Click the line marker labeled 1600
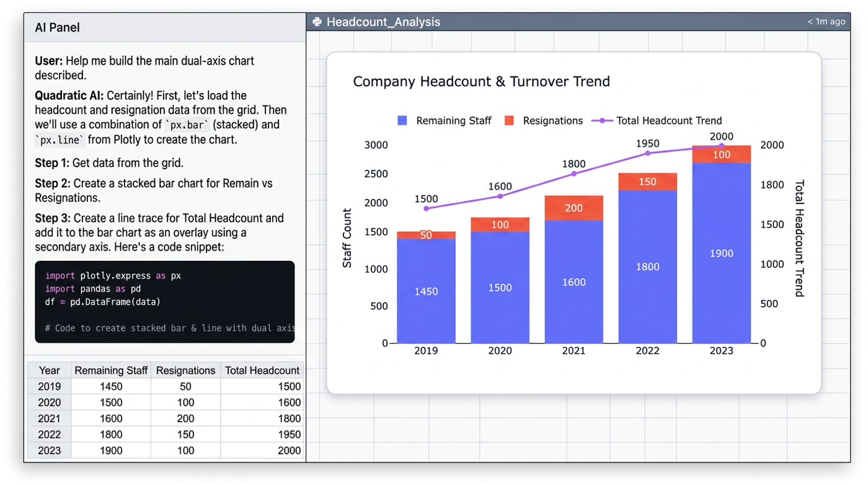 (x=500, y=196)
